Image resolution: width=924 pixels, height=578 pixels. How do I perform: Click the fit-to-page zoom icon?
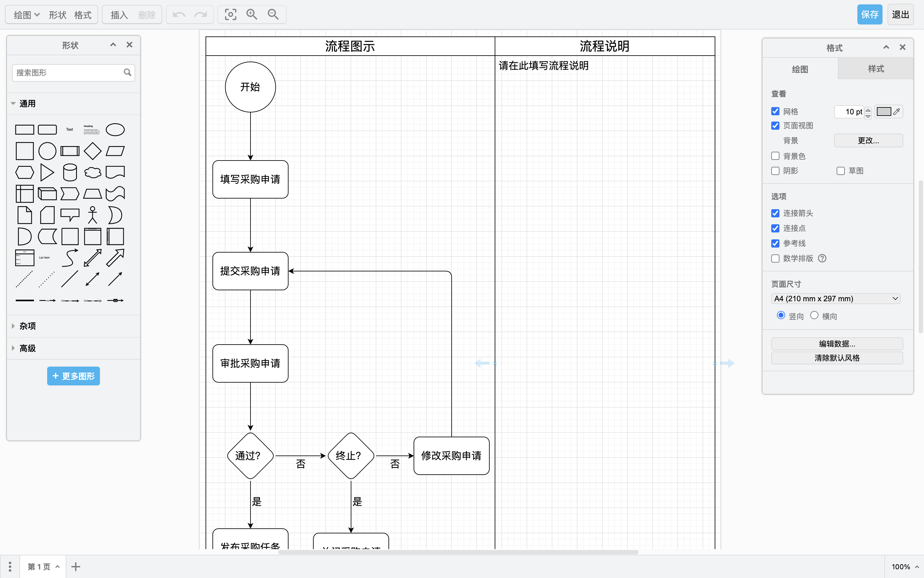[x=230, y=14]
